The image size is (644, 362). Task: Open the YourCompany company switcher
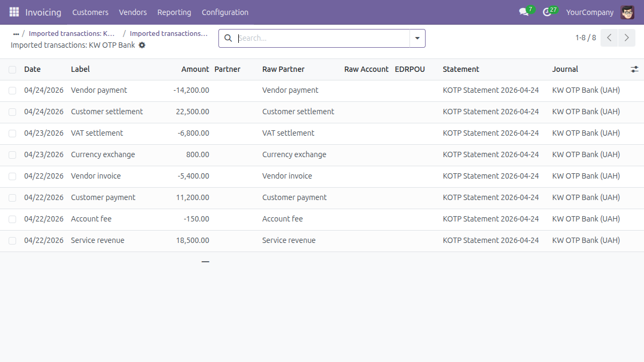(589, 12)
